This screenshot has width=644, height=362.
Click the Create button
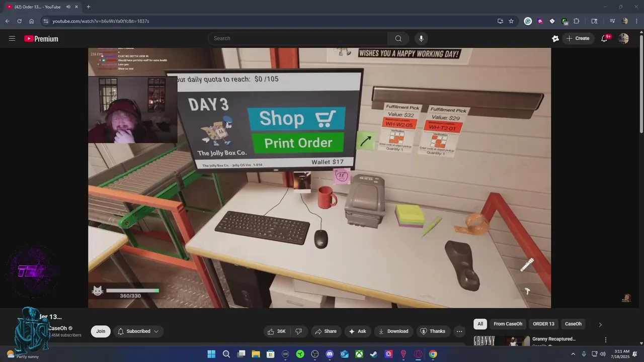click(x=578, y=39)
